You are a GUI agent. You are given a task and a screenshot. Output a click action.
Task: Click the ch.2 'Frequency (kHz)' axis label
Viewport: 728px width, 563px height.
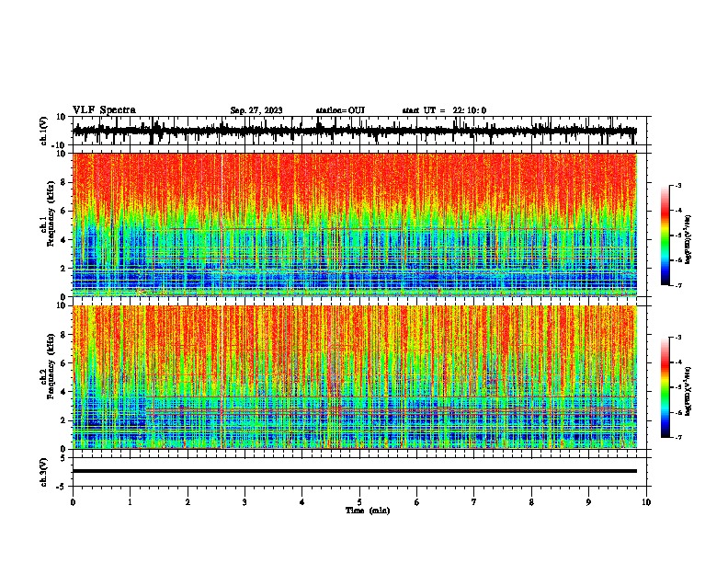[x=51, y=366]
